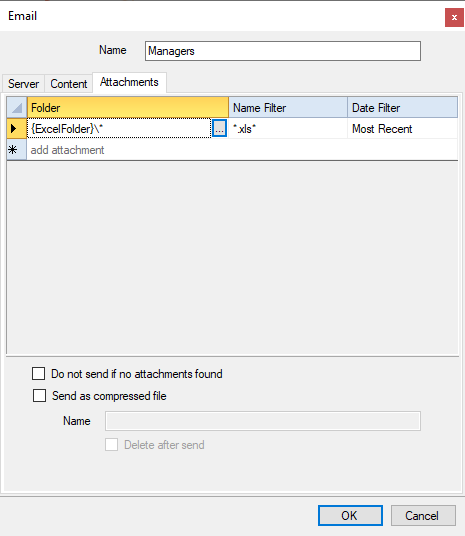Enable Do not send if no attachments found
465x536 pixels.
pos(39,374)
